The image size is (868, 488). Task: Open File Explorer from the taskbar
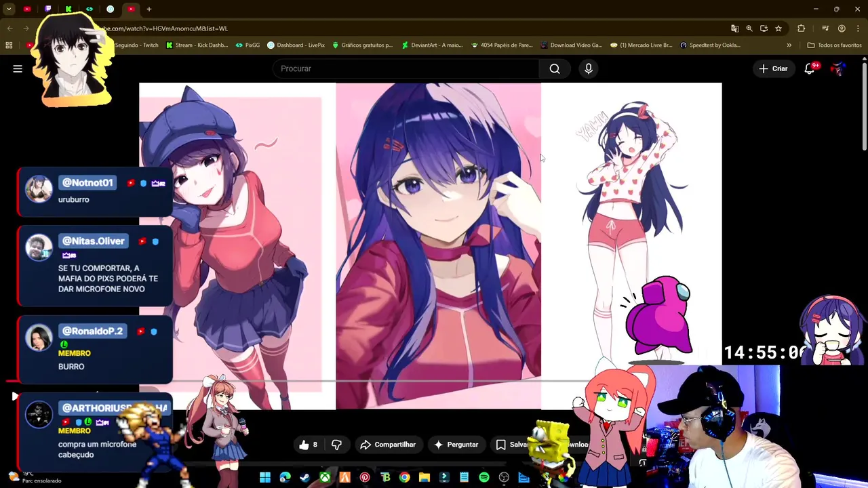(425, 478)
